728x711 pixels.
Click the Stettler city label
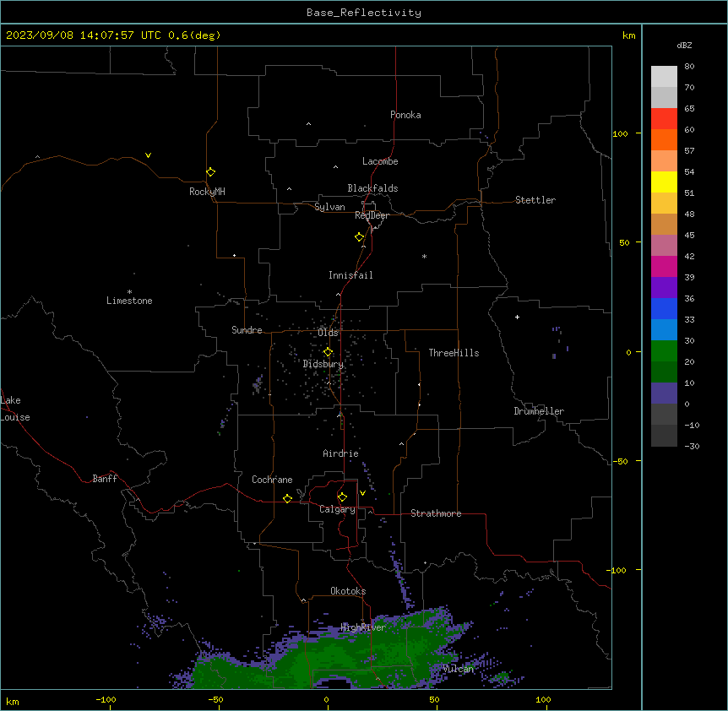click(535, 200)
